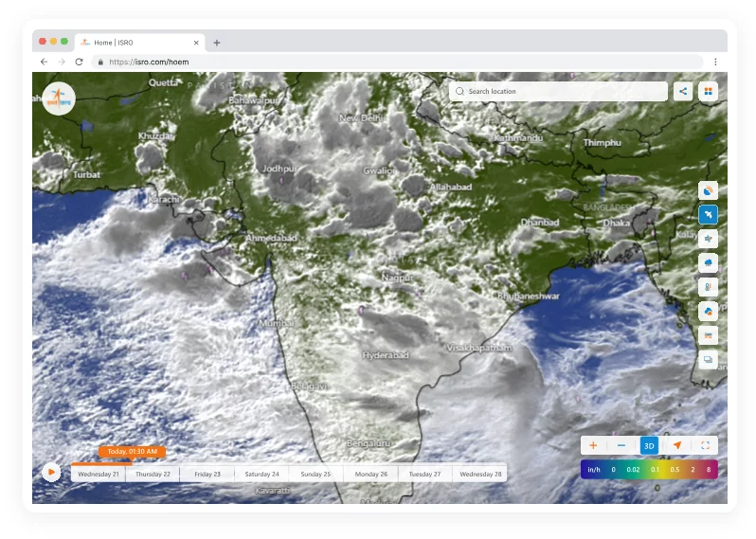
Task: Show the rain cloud layer
Action: [x=708, y=262]
